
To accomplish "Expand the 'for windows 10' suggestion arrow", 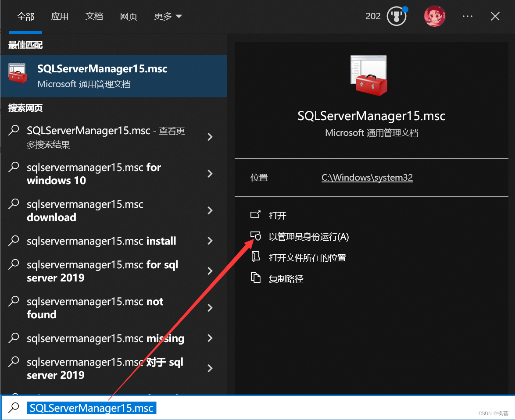I will 210,174.
